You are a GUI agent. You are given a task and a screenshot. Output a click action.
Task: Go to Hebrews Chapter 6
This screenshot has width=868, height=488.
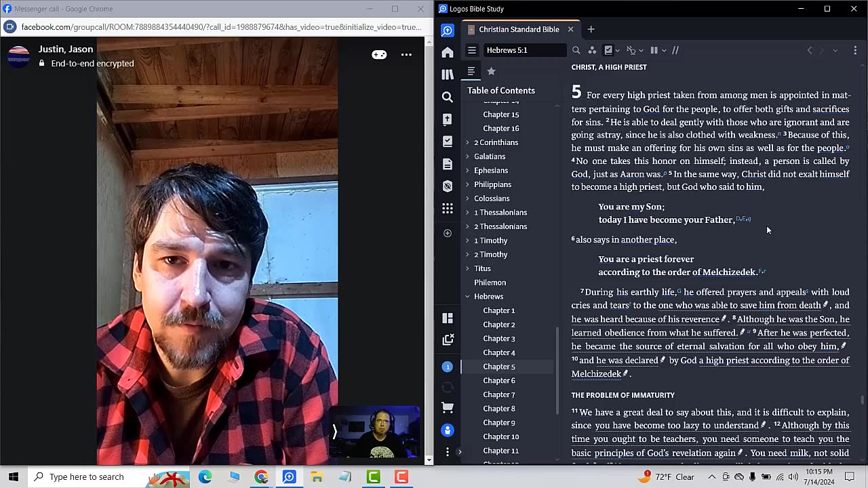499,381
